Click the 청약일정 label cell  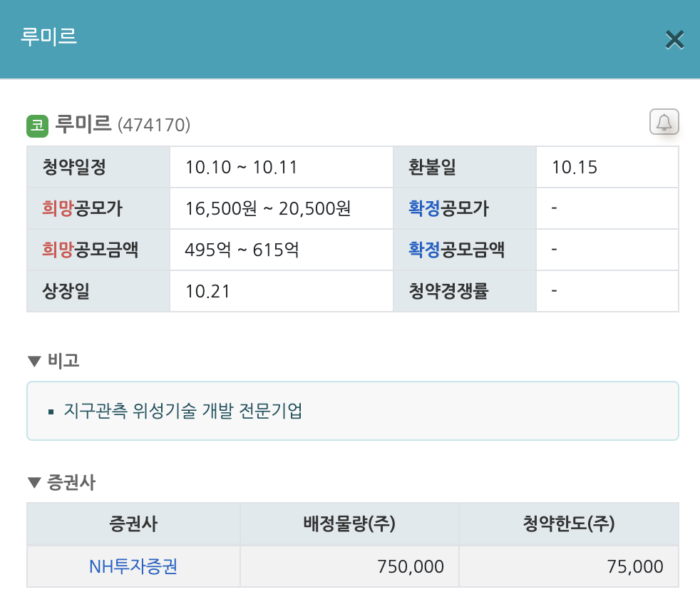[x=98, y=167]
